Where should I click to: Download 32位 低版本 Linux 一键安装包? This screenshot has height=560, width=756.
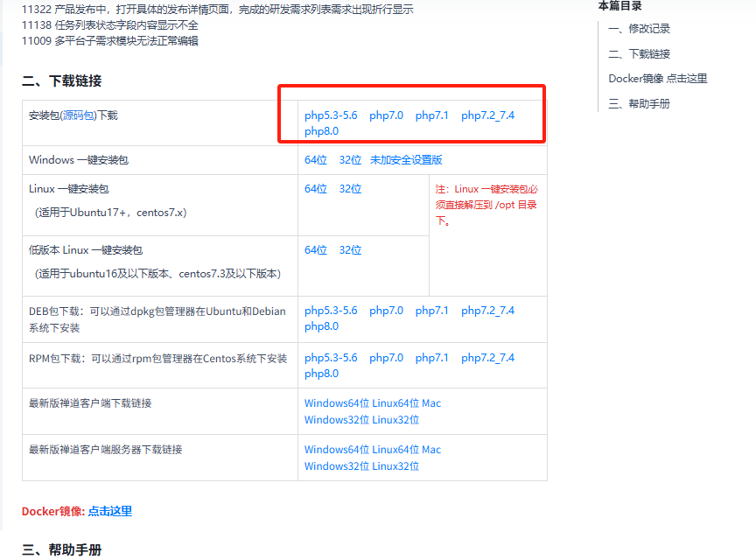click(350, 250)
